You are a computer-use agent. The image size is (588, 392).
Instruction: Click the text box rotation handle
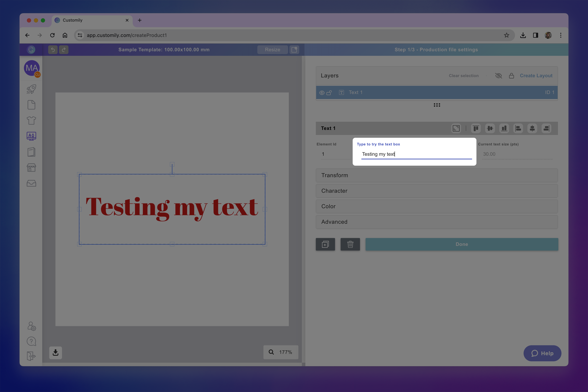(172, 164)
